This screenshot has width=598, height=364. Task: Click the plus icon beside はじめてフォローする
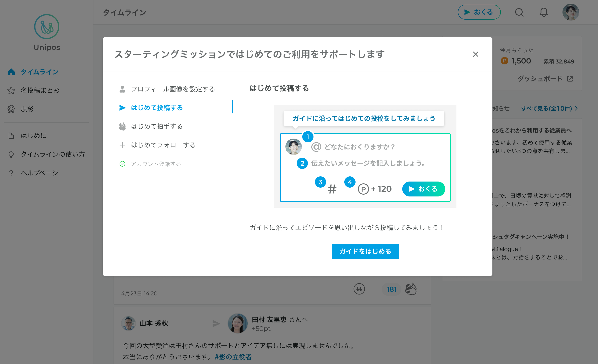coord(122,145)
